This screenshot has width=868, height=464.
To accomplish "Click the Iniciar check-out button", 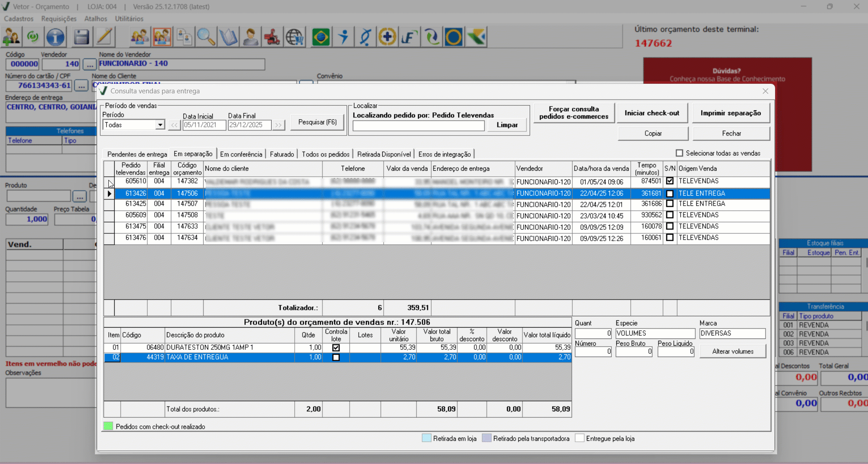I will 652,113.
